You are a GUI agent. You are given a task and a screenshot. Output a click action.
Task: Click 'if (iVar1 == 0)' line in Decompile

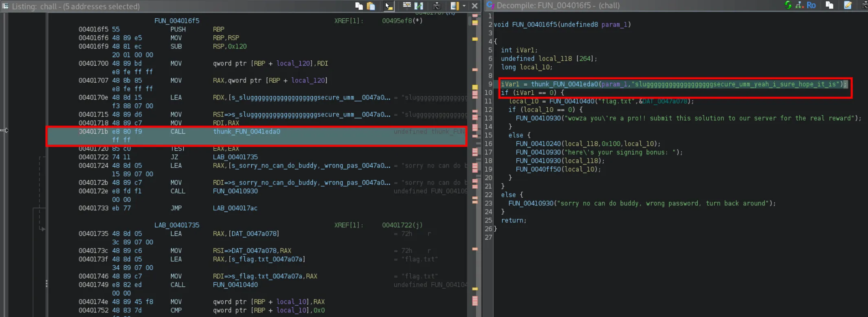(x=532, y=93)
